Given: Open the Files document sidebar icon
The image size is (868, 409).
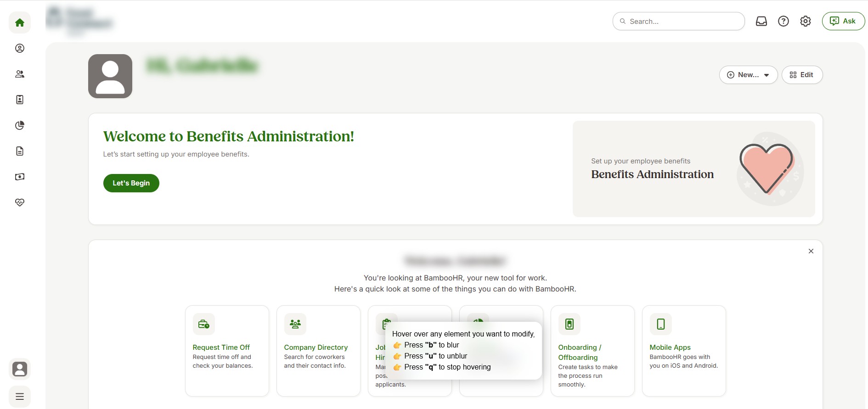Looking at the screenshot, I should pos(20,151).
